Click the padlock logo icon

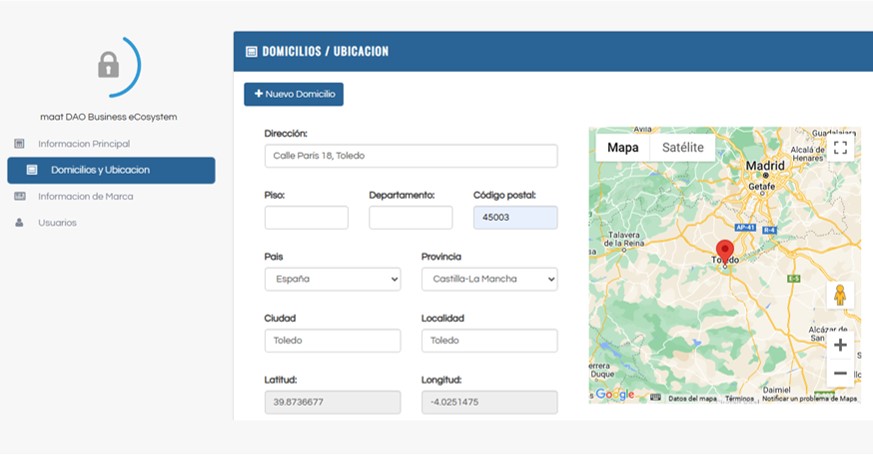click(x=108, y=66)
